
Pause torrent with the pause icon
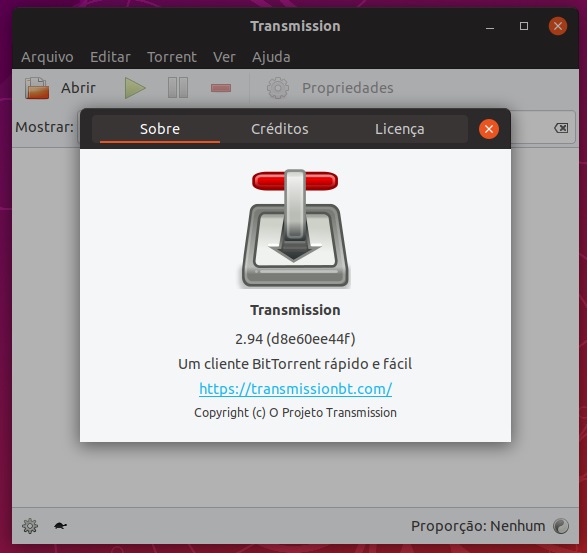[x=178, y=88]
